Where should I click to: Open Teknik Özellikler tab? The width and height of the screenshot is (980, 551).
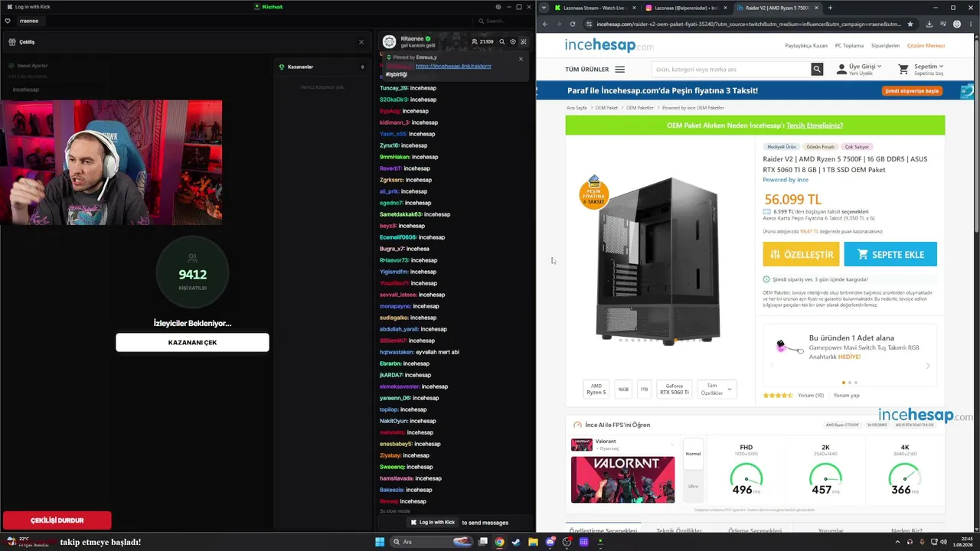[x=679, y=531]
